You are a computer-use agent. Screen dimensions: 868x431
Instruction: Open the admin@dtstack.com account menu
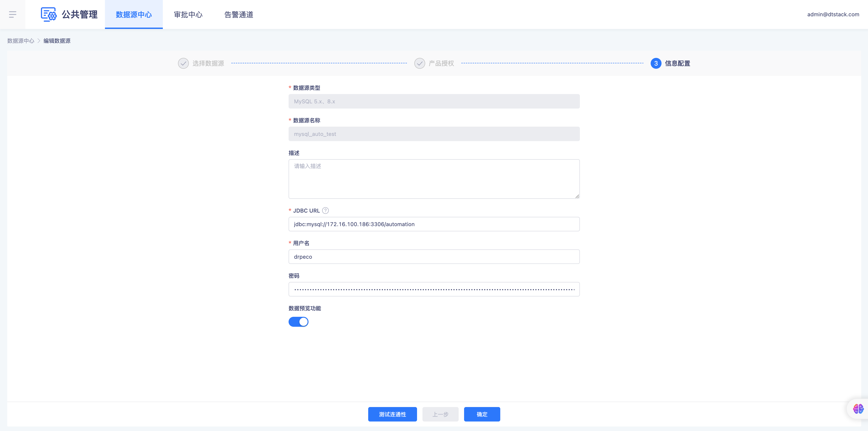point(833,14)
